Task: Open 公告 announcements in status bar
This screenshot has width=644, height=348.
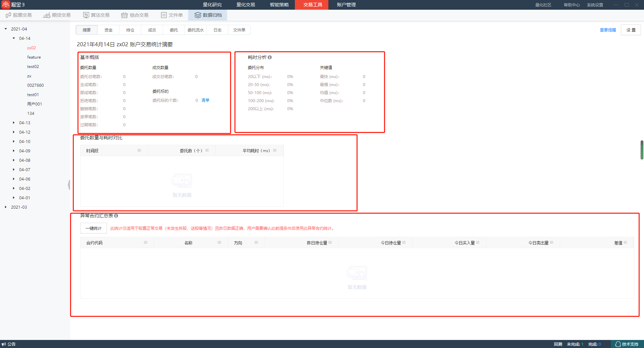Action: click(9, 344)
